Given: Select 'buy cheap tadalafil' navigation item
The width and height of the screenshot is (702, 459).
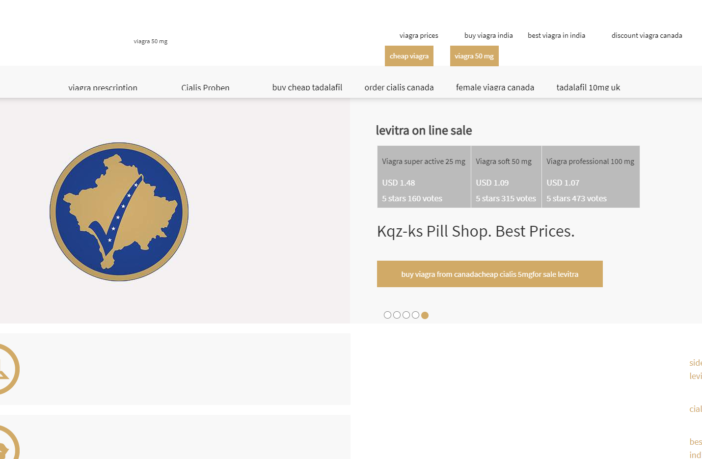Looking at the screenshot, I should tap(307, 87).
